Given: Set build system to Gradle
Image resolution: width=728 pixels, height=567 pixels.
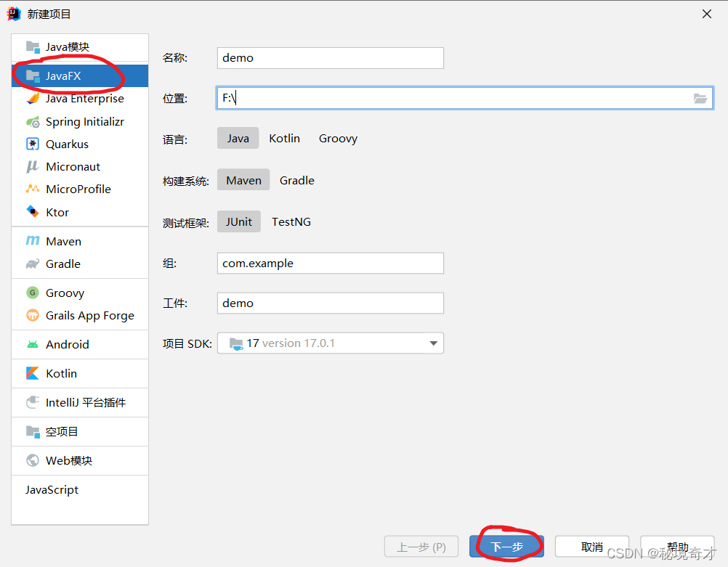Looking at the screenshot, I should [x=297, y=180].
